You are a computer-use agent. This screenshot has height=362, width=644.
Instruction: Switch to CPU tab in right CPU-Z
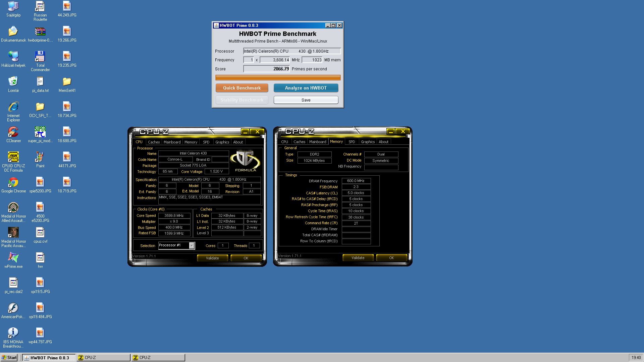click(284, 142)
